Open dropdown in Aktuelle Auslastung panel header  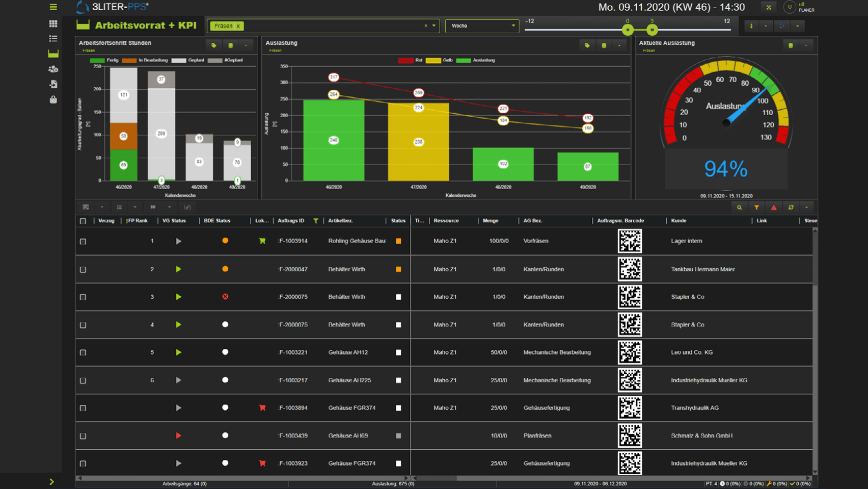pyautogui.click(x=806, y=45)
